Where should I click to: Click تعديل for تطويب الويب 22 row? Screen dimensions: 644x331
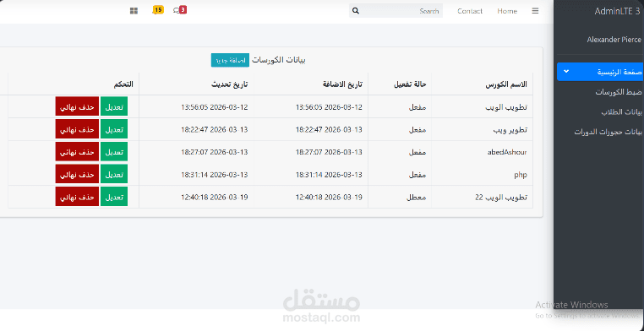[114, 197]
